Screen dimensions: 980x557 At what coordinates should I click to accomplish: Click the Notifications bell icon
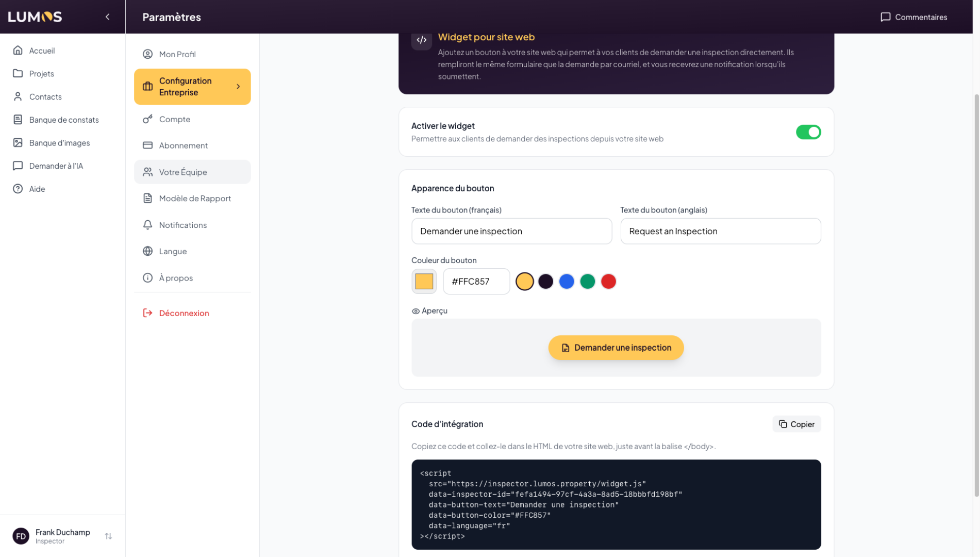coord(147,225)
